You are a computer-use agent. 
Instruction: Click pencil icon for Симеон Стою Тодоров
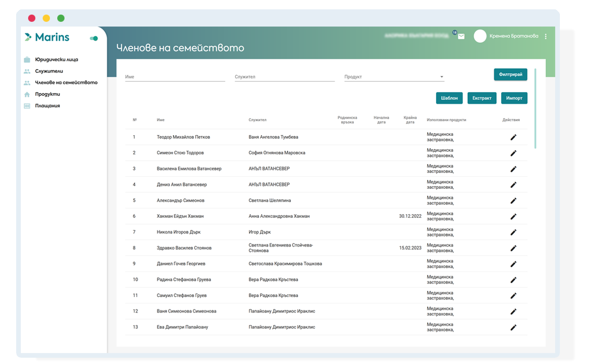pos(513,153)
